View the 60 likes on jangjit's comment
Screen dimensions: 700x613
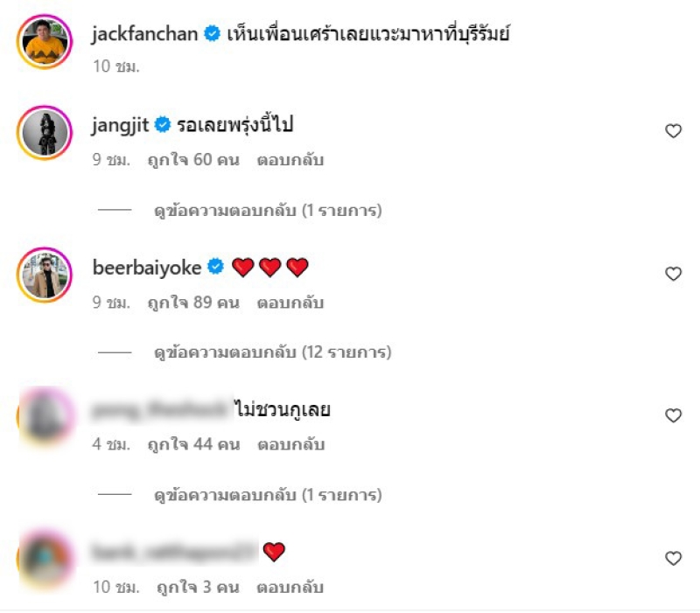point(193,160)
